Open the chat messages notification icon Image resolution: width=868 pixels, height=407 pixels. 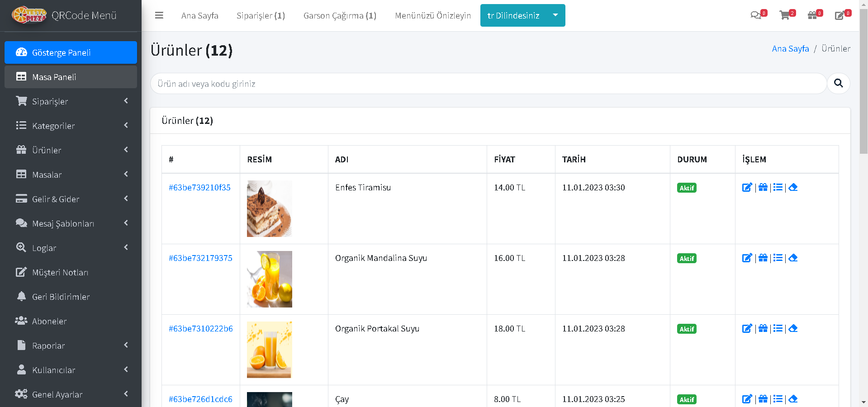[x=755, y=15]
